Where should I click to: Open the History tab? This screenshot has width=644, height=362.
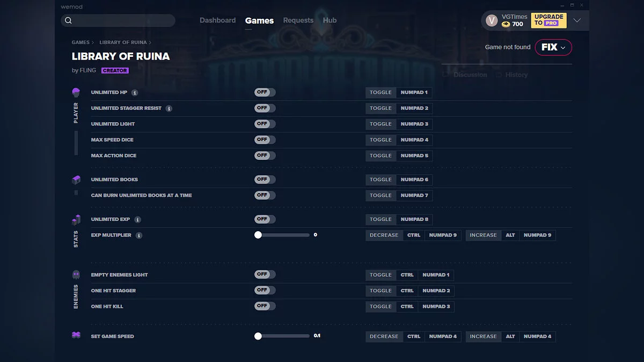(516, 75)
